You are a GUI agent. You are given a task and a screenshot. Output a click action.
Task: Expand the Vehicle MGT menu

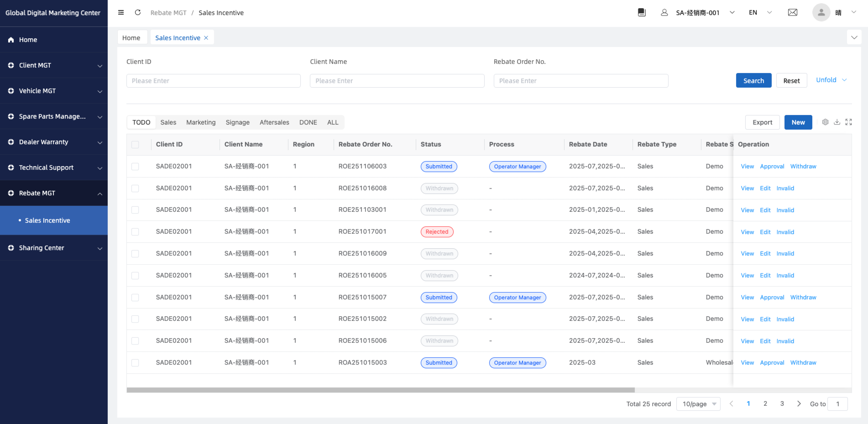[x=54, y=91]
